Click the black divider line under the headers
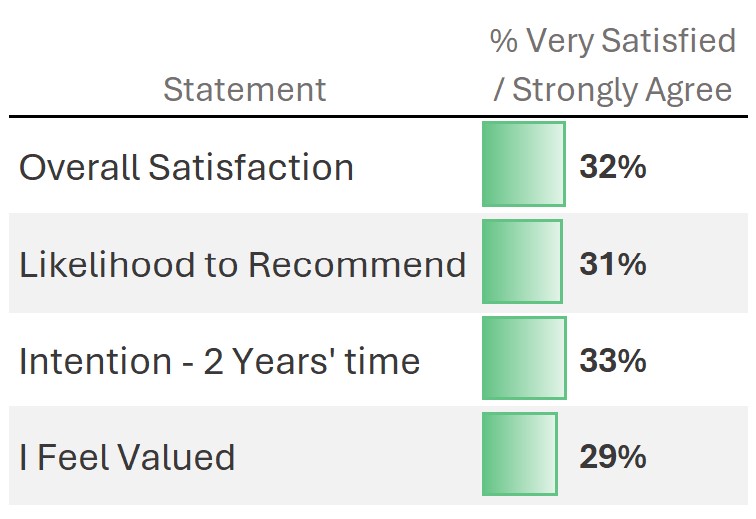The height and width of the screenshot is (519, 756). pyautogui.click(x=378, y=117)
